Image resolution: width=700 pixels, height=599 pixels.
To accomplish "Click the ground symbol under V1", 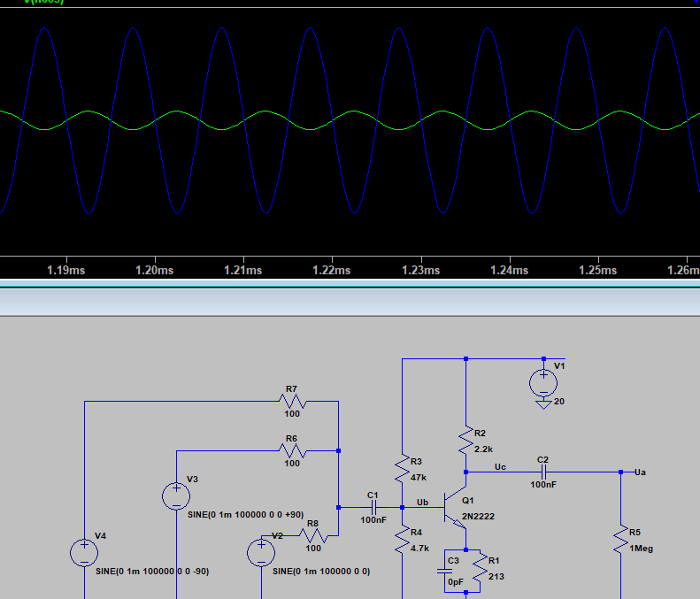I will click(x=543, y=405).
